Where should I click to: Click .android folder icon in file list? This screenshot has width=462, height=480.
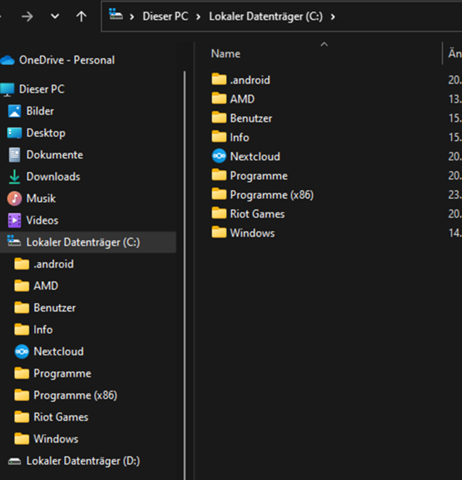click(219, 79)
